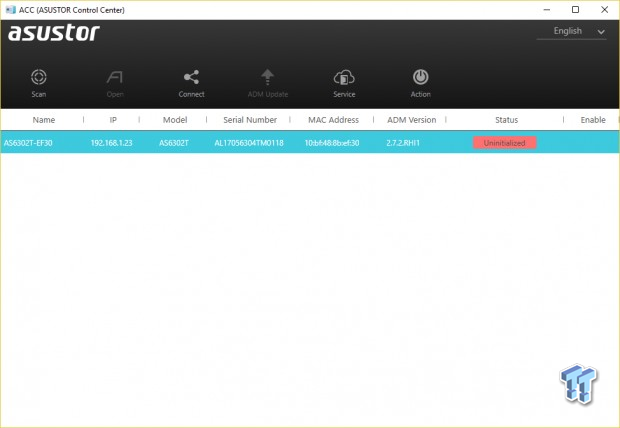
Task: Click the Status column header
Action: (507, 120)
